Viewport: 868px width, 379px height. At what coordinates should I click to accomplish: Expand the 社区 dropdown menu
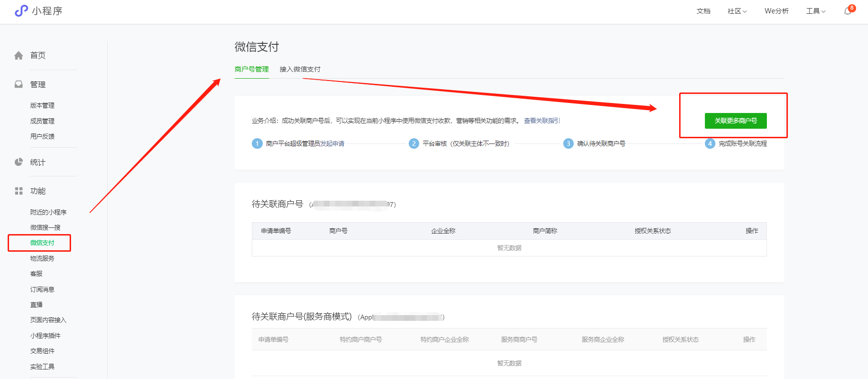tap(737, 11)
